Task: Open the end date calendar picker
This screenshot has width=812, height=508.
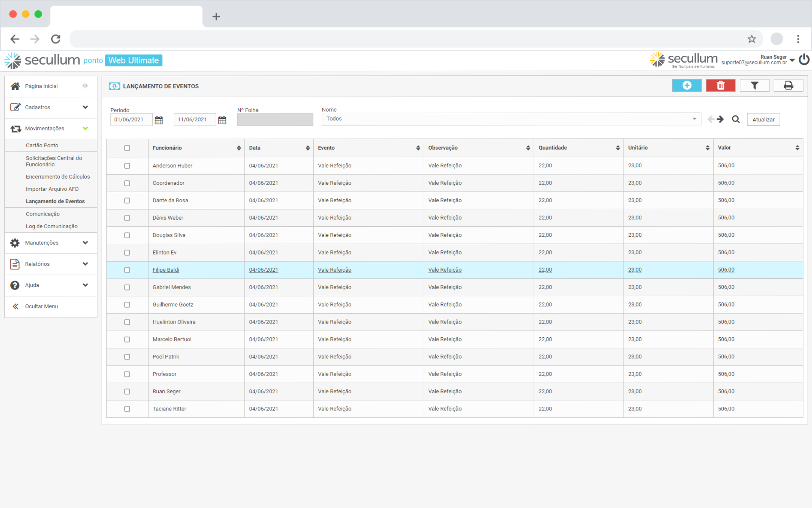Action: pyautogui.click(x=222, y=120)
